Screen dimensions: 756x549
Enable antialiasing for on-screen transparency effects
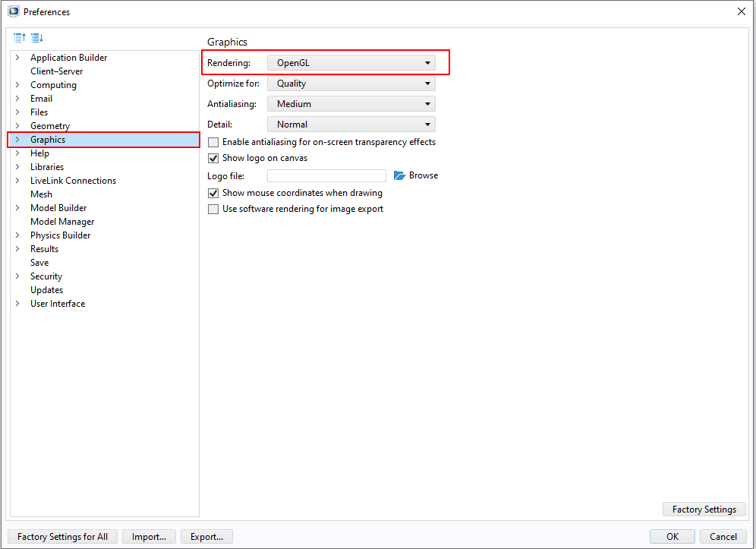[213, 142]
